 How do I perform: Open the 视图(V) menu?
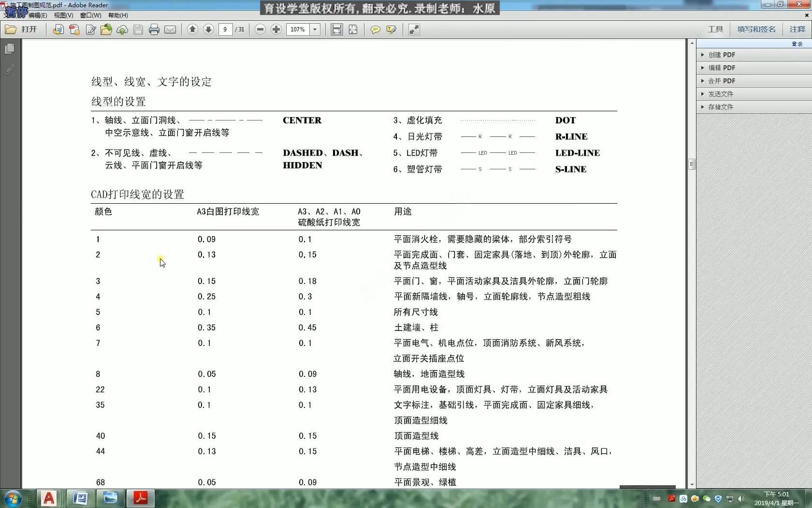(63, 15)
